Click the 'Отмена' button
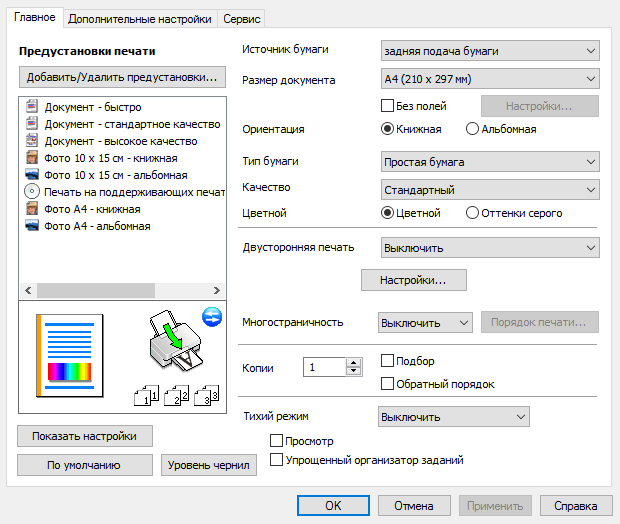Viewport: 620px width, 524px height. (x=414, y=505)
